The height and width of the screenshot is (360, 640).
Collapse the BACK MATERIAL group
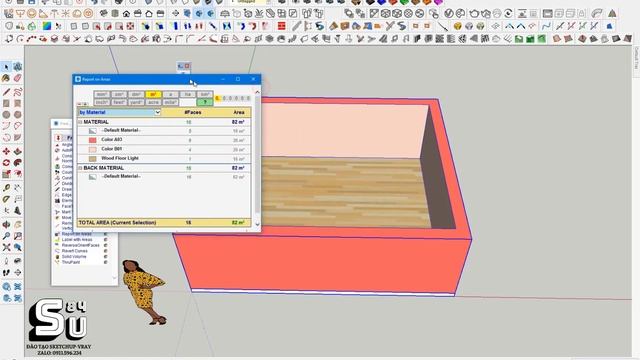(80, 168)
